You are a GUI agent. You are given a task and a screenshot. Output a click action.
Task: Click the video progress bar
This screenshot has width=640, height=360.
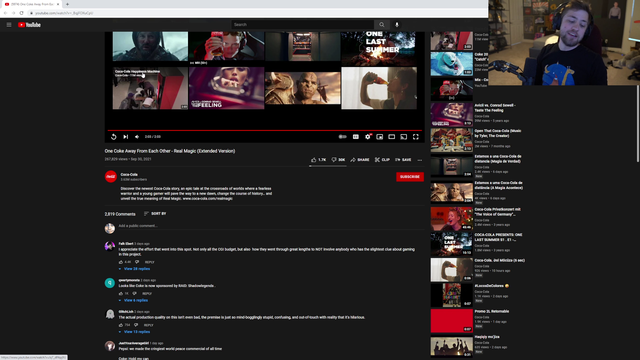(x=264, y=130)
